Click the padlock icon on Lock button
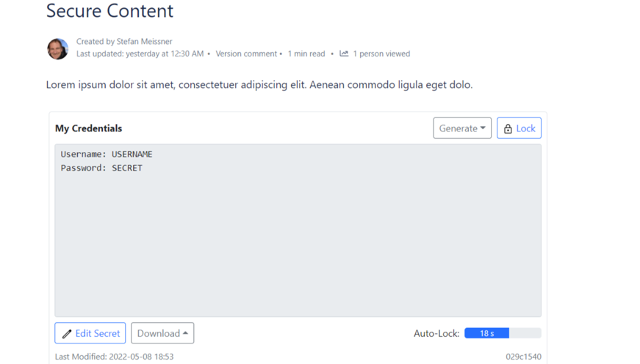 click(508, 128)
